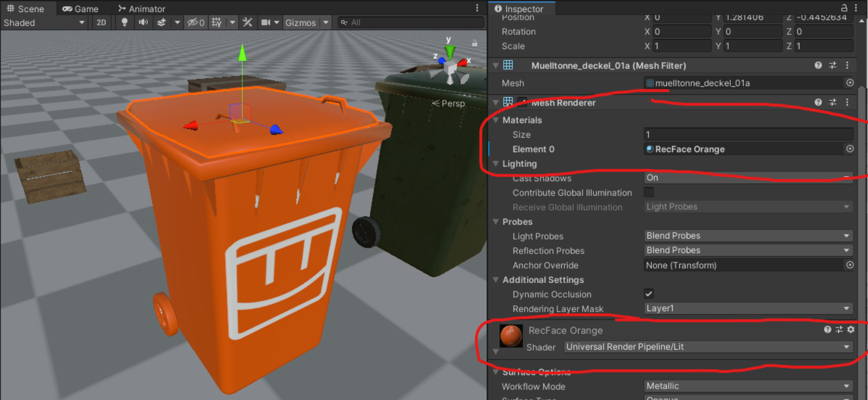Open Mesh Filter help icon
This screenshot has height=400, width=868.
point(818,65)
